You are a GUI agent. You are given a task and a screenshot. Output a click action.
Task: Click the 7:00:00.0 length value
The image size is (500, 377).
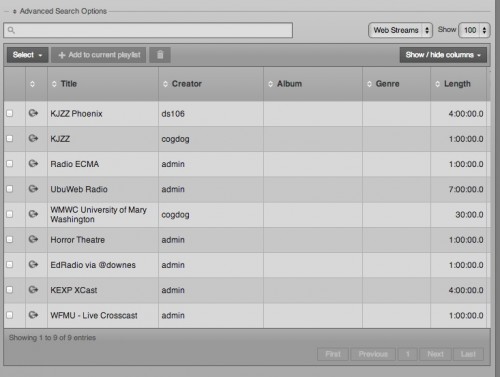pyautogui.click(x=466, y=189)
